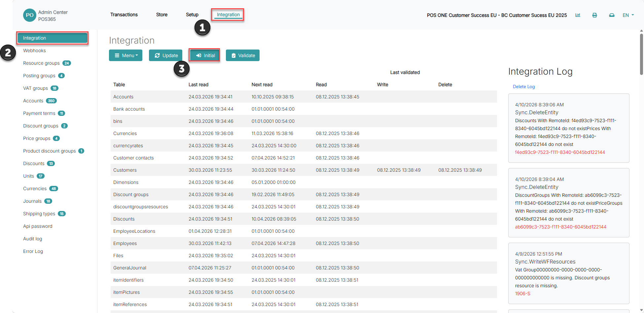
Task: Click the currencyrates table row
Action: coord(304,146)
